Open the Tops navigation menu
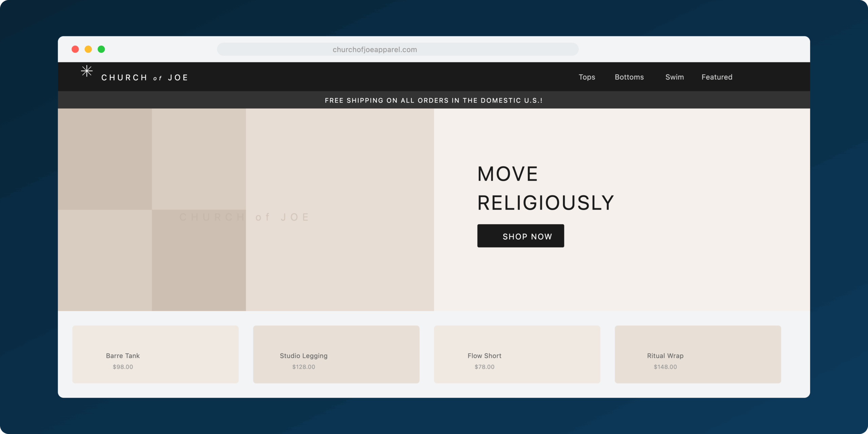 [587, 77]
